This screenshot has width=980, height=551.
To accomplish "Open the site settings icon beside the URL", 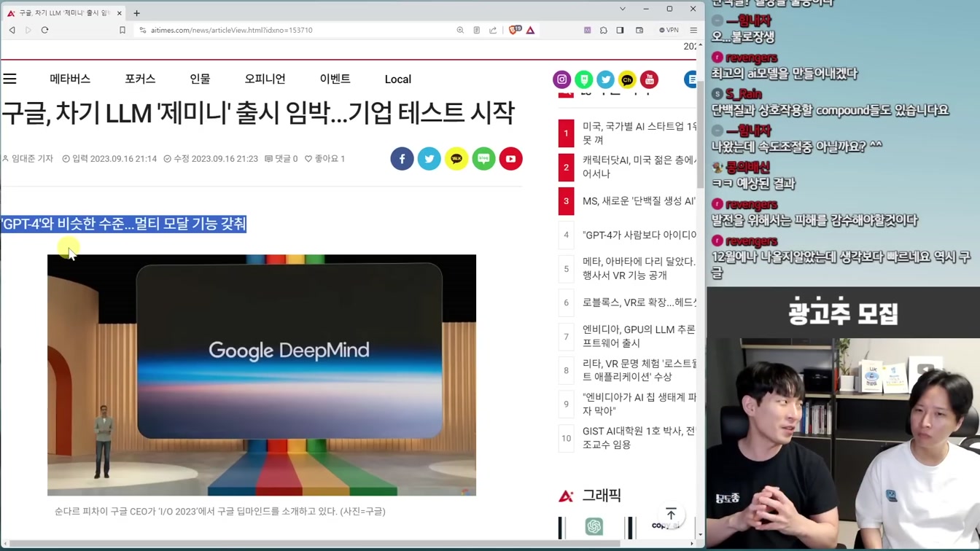I will (x=143, y=31).
